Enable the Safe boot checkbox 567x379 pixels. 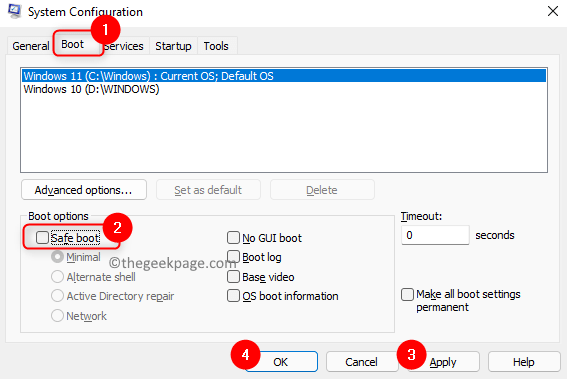pyautogui.click(x=42, y=238)
